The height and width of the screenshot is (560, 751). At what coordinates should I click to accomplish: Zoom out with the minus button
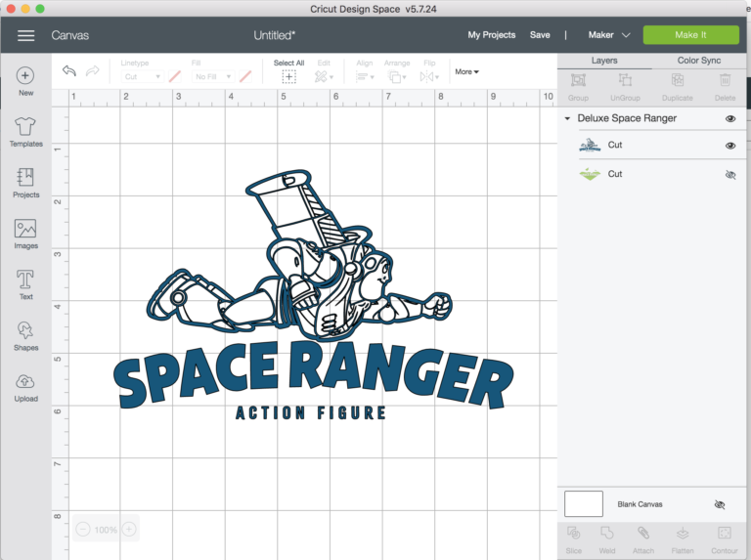pyautogui.click(x=83, y=530)
